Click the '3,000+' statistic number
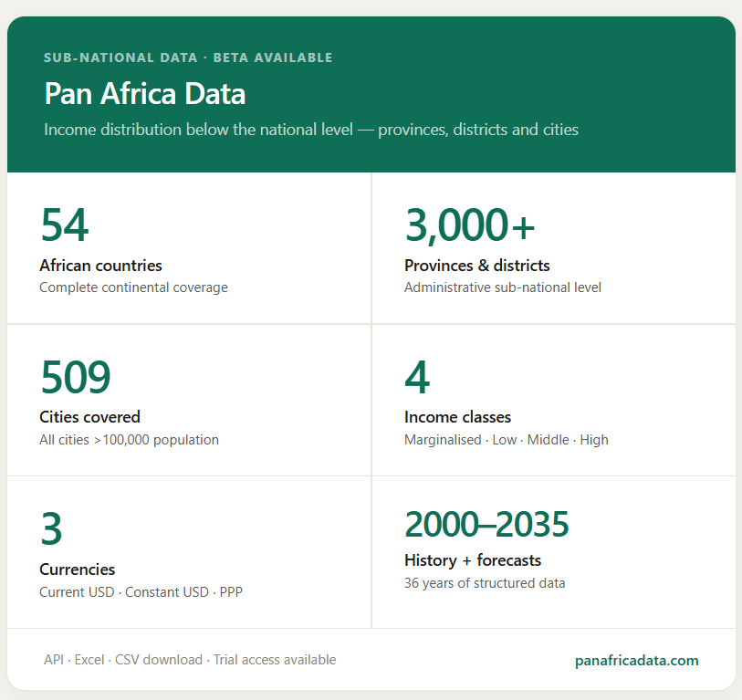742x700 pixels. 469,225
